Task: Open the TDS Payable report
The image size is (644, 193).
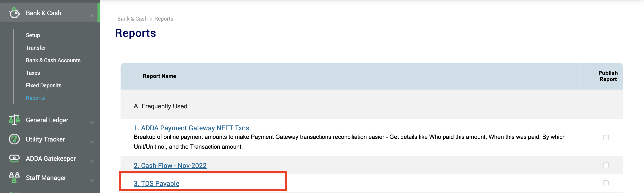Action: [157, 183]
